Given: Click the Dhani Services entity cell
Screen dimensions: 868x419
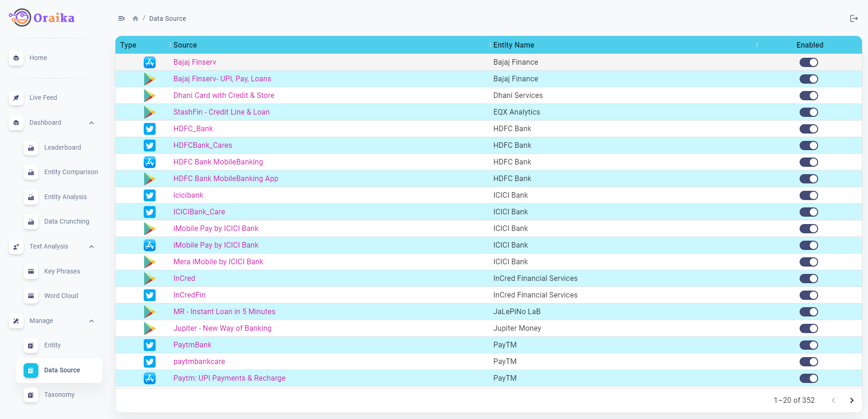Looking at the screenshot, I should pos(518,95).
